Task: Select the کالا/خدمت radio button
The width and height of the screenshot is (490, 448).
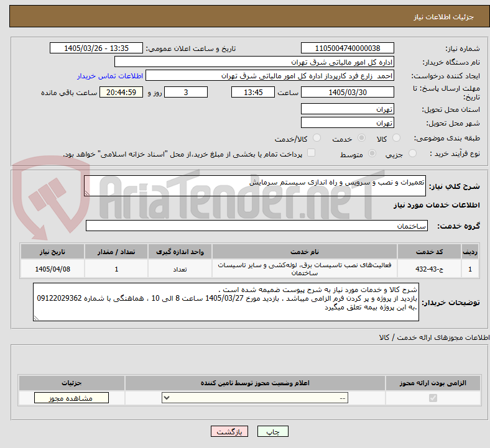Action: (317, 138)
